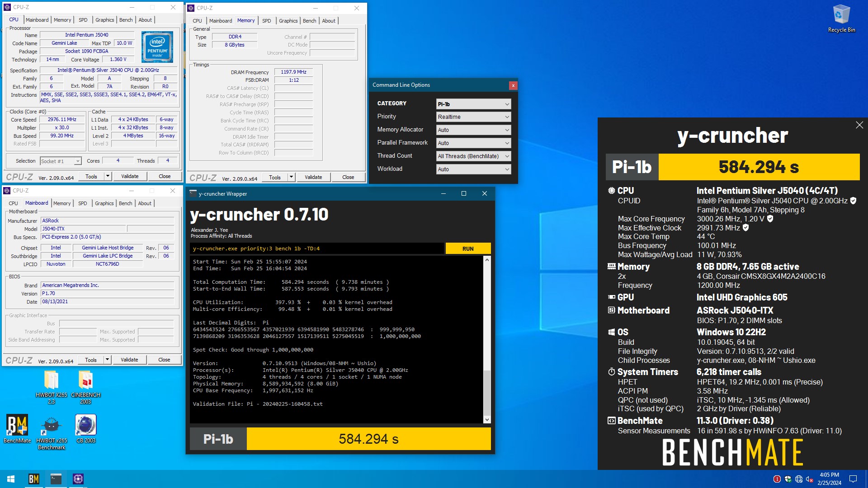Open Windows Security shield tray icon

(x=788, y=479)
